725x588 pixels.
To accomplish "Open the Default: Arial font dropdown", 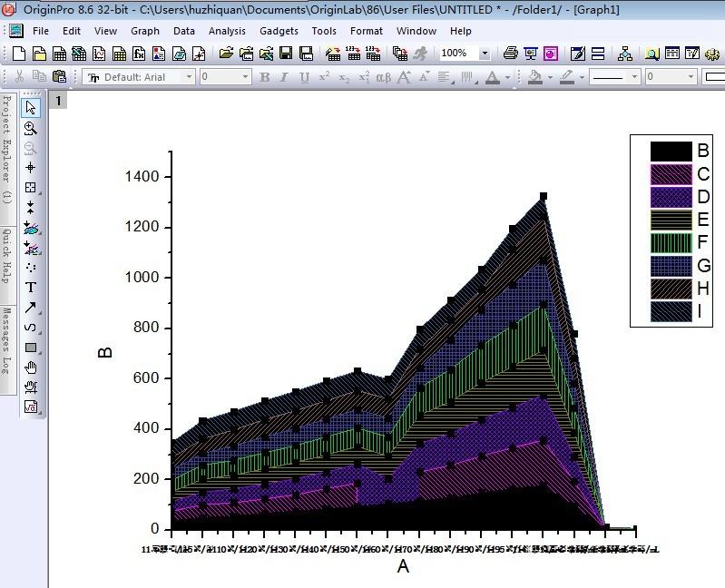I will [x=189, y=77].
